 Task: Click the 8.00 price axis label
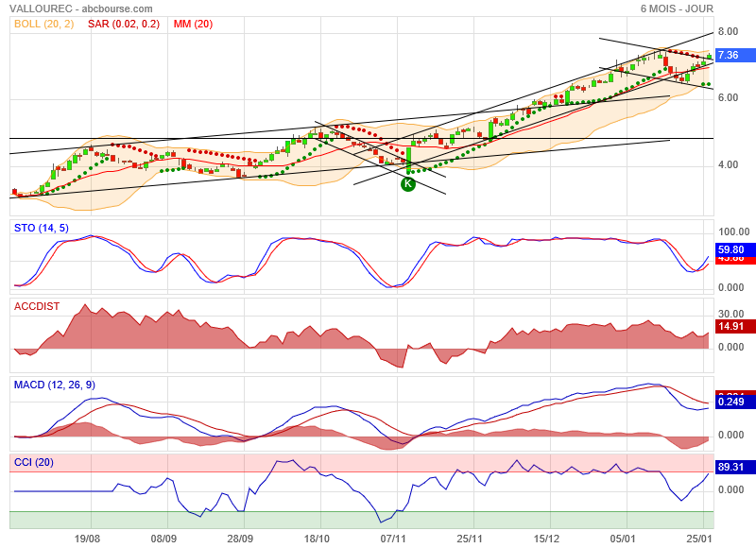click(x=728, y=31)
